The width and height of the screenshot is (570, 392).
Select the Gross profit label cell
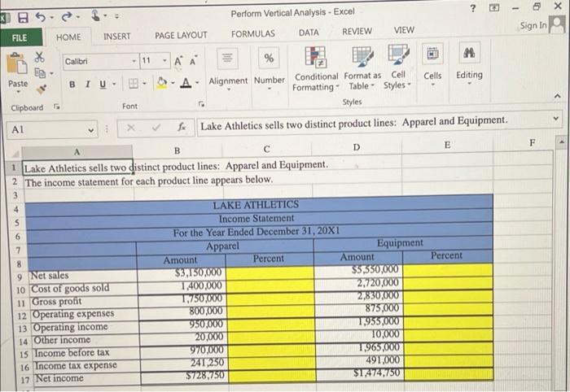82,301
